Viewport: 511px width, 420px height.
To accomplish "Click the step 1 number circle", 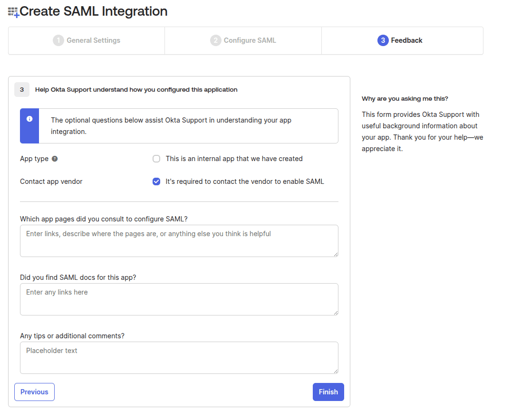I will click(x=58, y=40).
